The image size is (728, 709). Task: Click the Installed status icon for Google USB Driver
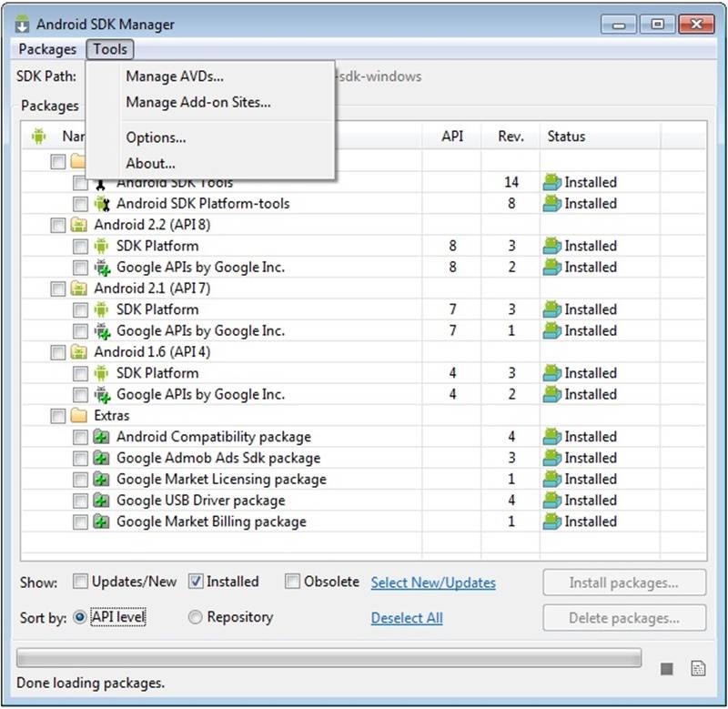[552, 501]
